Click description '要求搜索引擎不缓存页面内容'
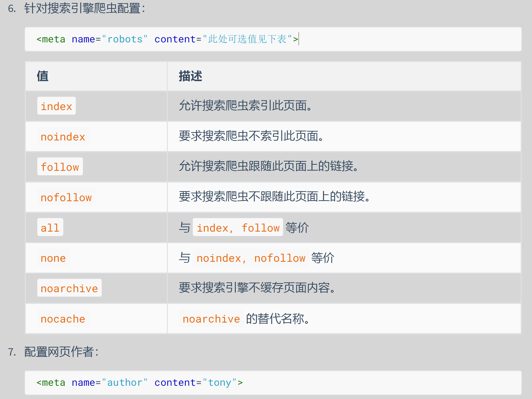 tap(257, 288)
